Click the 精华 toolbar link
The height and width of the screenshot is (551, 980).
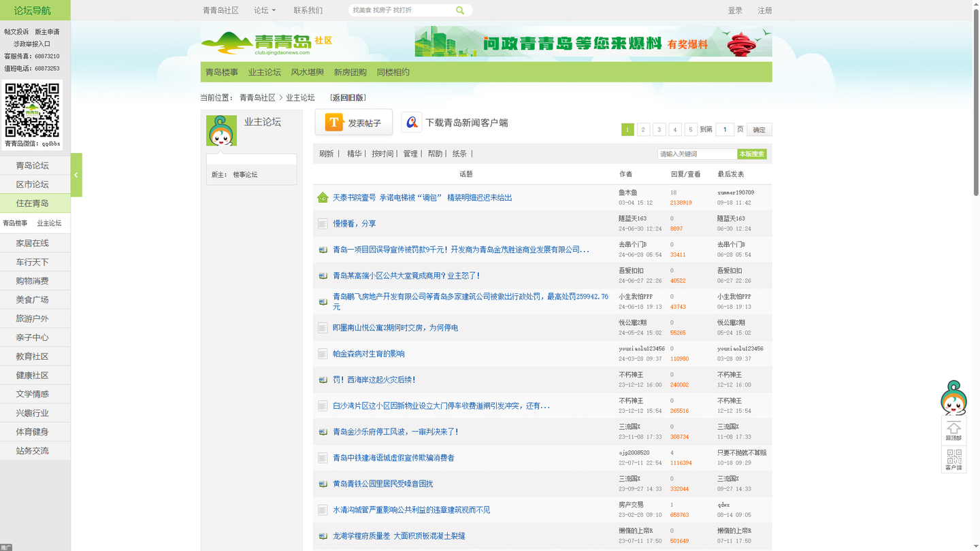pyautogui.click(x=355, y=154)
